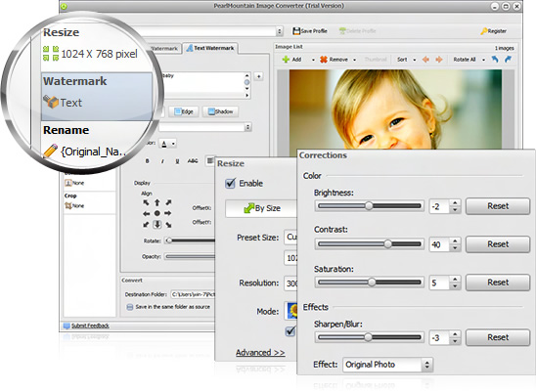Viewport: 536px width, 392px height.
Task: Rotate left with blue counterclockwise arrow
Action: click(x=495, y=59)
